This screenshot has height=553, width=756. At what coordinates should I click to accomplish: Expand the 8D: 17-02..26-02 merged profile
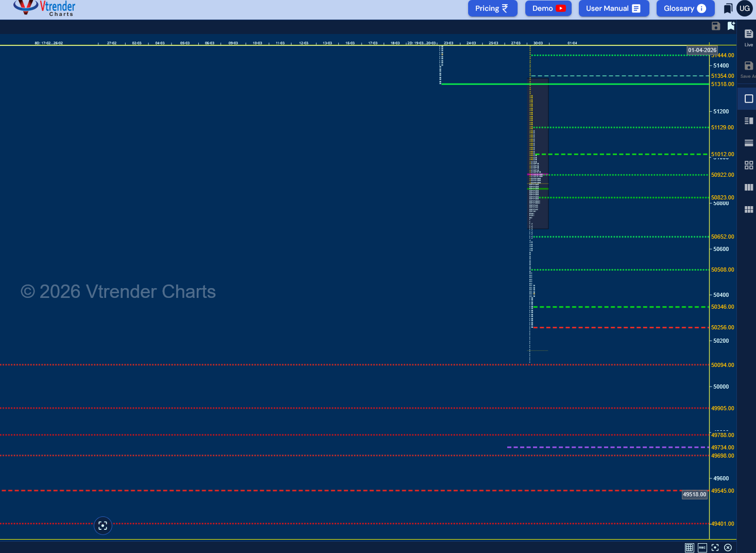point(48,43)
